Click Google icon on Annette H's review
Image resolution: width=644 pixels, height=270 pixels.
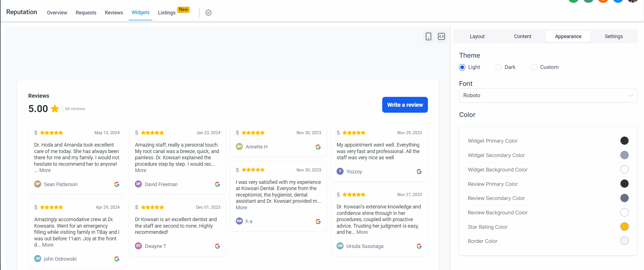coord(318,147)
